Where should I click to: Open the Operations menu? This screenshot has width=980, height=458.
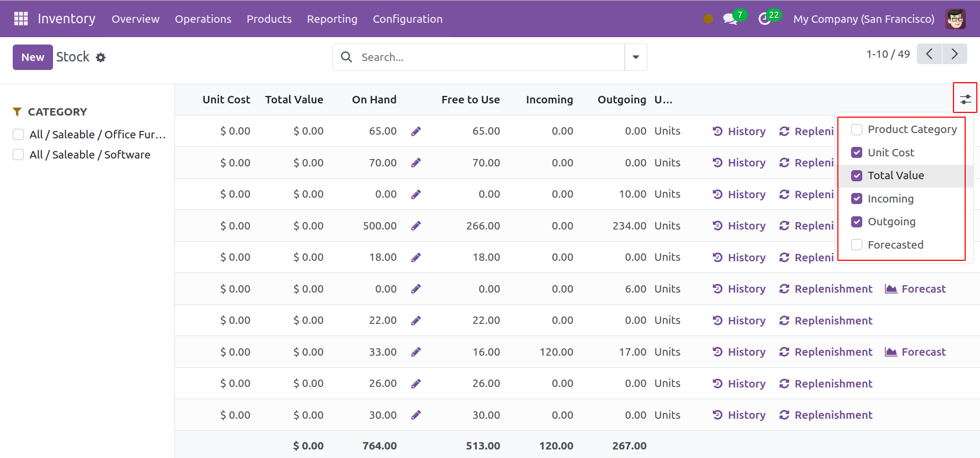[203, 19]
